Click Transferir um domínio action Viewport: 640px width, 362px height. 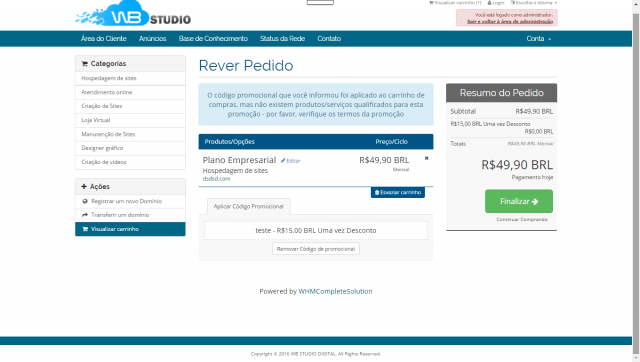click(x=130, y=215)
